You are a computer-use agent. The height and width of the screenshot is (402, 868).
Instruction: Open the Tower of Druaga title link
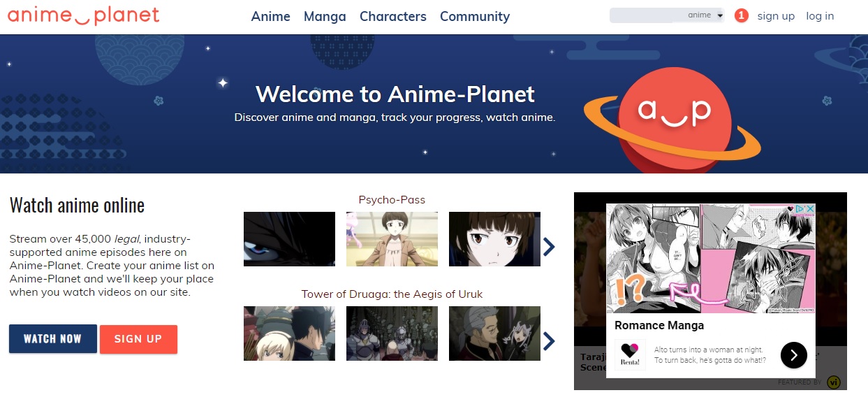(392, 294)
